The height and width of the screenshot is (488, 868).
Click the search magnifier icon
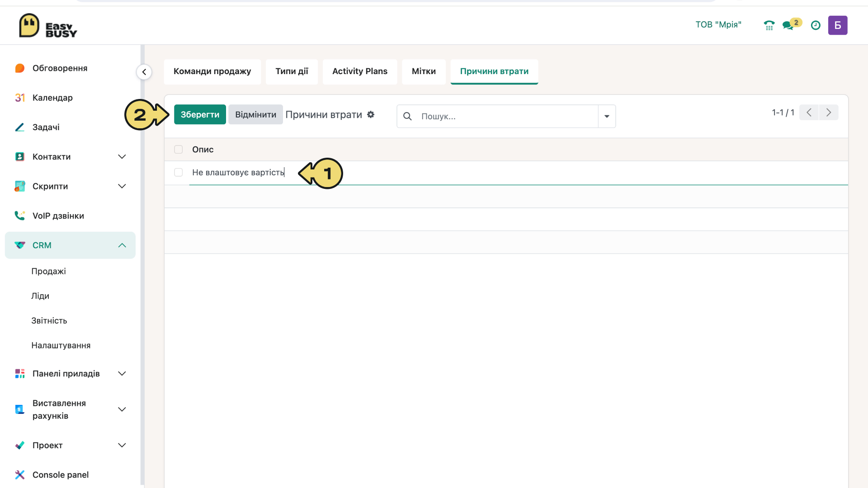(407, 116)
